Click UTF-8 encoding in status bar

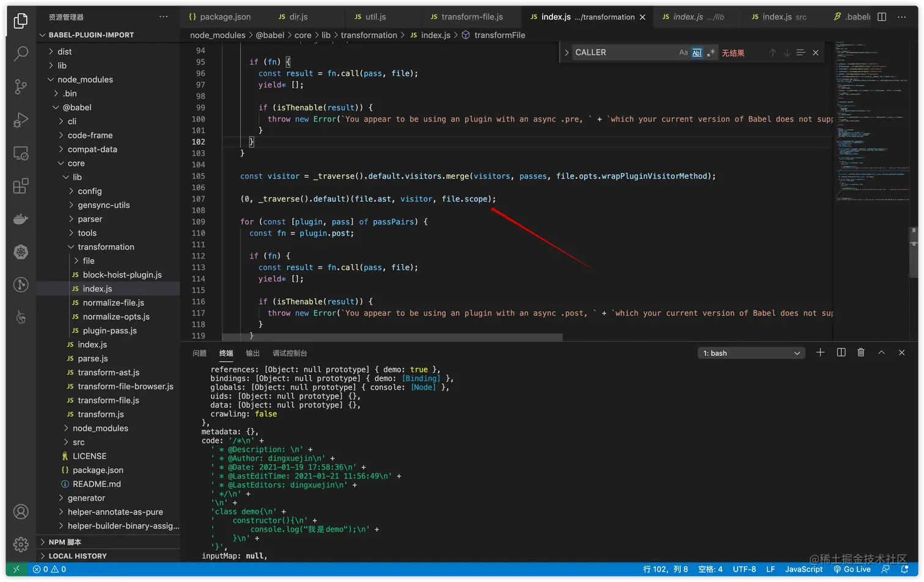(x=744, y=569)
